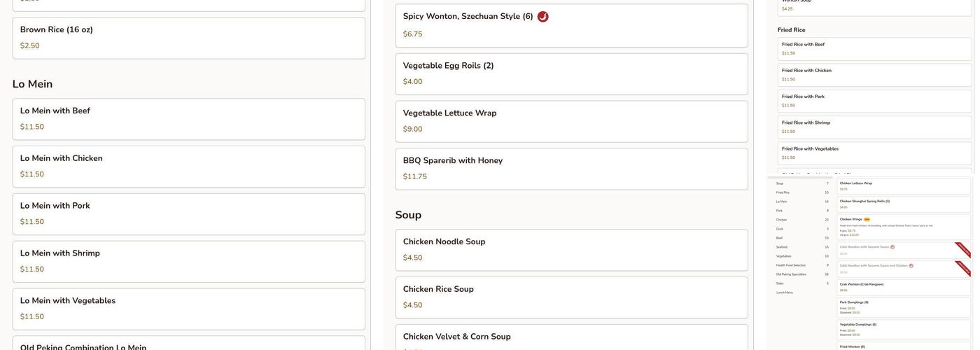Select Brown Rice (16 oz) item

(188, 38)
